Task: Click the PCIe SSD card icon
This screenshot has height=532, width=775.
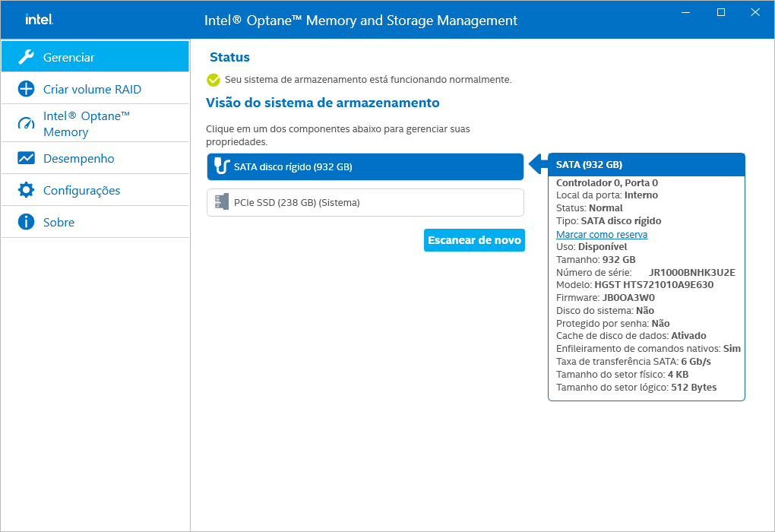Action: [222, 201]
